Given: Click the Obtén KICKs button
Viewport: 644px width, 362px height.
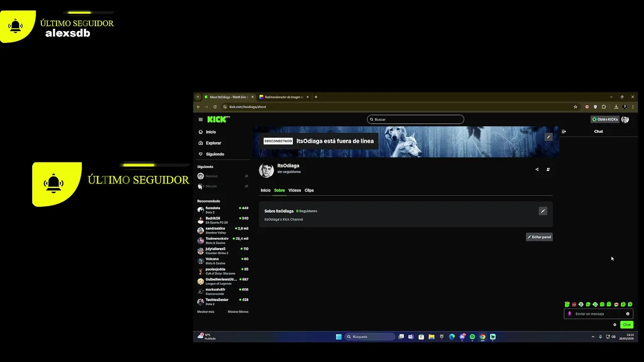Looking at the screenshot, I should [605, 119].
